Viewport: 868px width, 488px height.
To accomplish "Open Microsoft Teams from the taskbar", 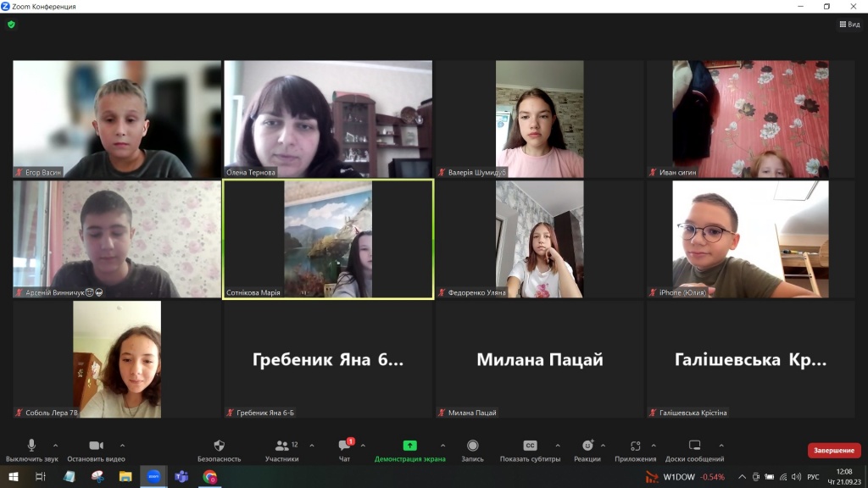I will [x=181, y=477].
